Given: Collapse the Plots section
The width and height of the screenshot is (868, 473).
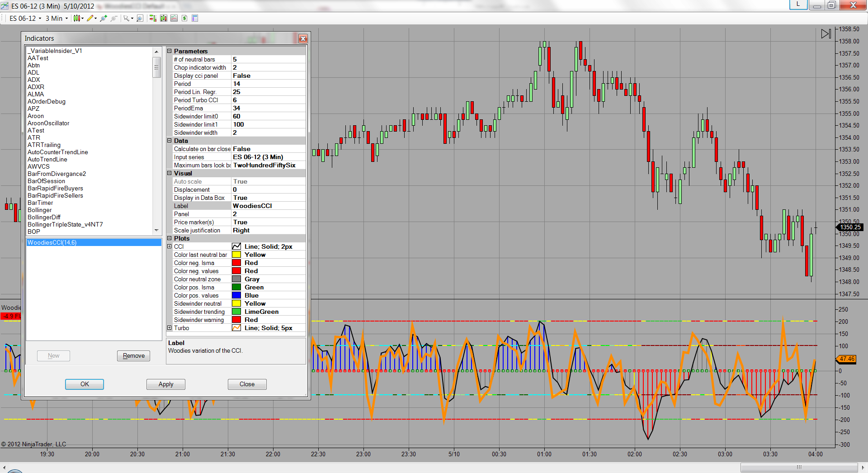Looking at the screenshot, I should [170, 238].
